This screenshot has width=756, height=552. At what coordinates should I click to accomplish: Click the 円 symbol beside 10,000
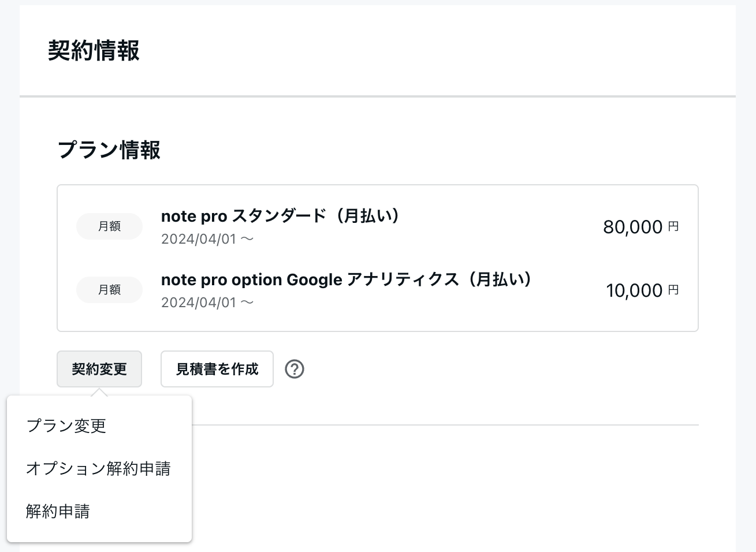[673, 290]
